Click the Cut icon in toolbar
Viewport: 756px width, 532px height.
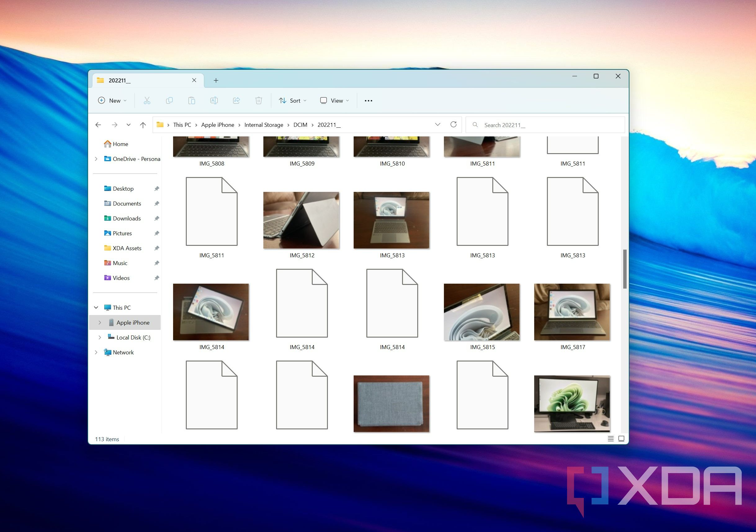(x=148, y=100)
